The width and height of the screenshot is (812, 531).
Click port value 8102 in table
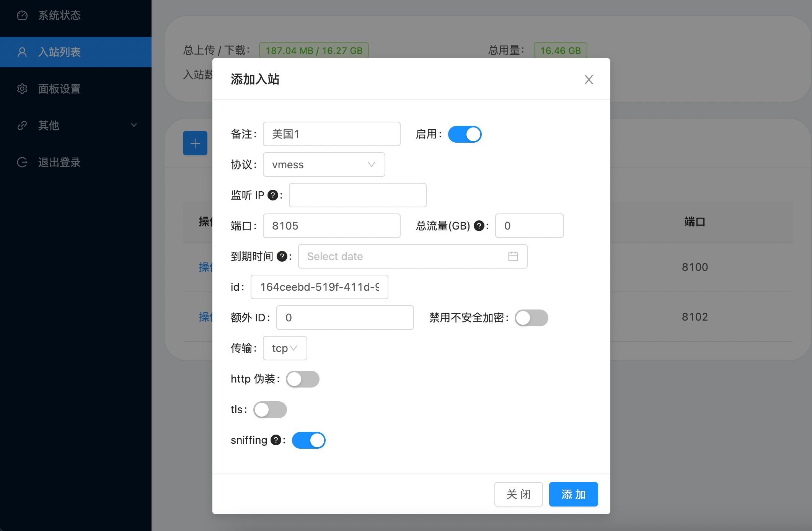click(695, 317)
